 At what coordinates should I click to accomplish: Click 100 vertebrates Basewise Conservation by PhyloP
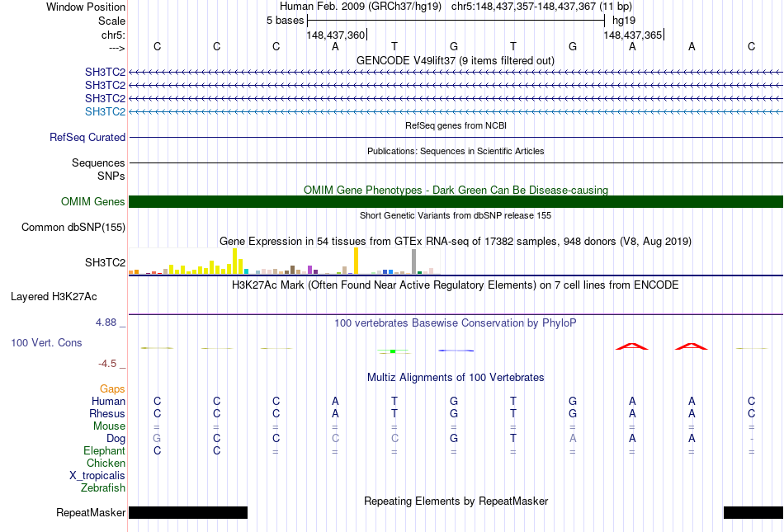(456, 323)
